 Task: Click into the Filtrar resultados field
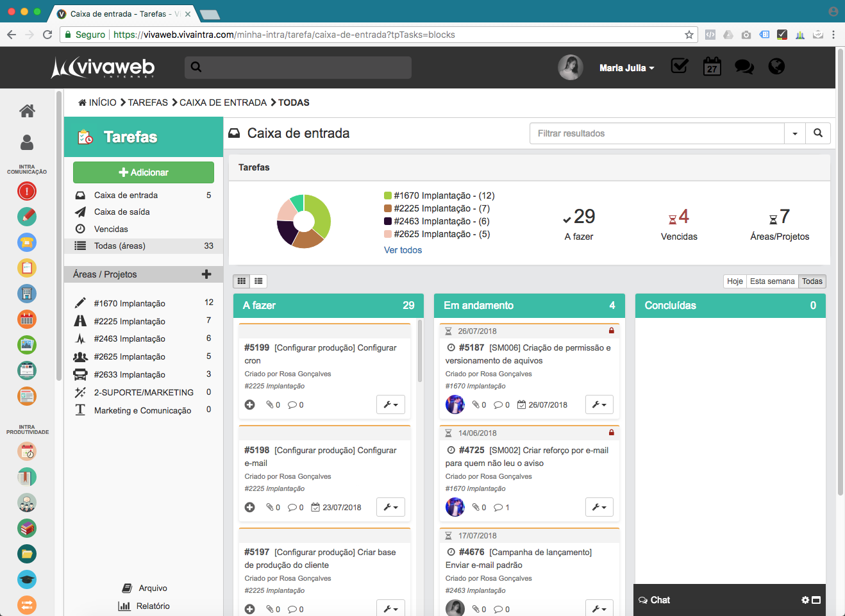(657, 133)
